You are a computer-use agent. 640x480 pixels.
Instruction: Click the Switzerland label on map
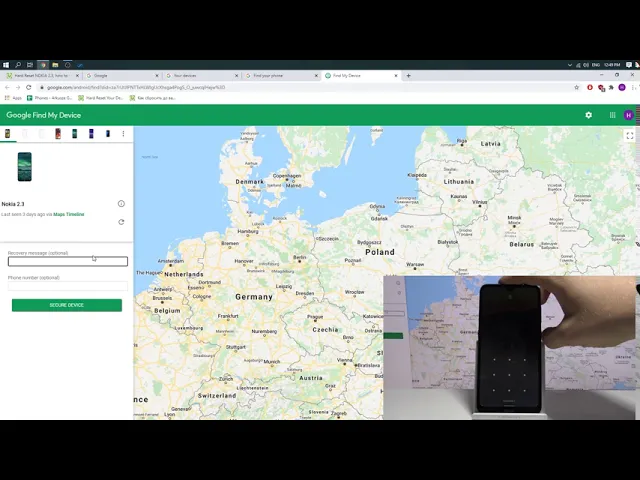click(x=217, y=396)
